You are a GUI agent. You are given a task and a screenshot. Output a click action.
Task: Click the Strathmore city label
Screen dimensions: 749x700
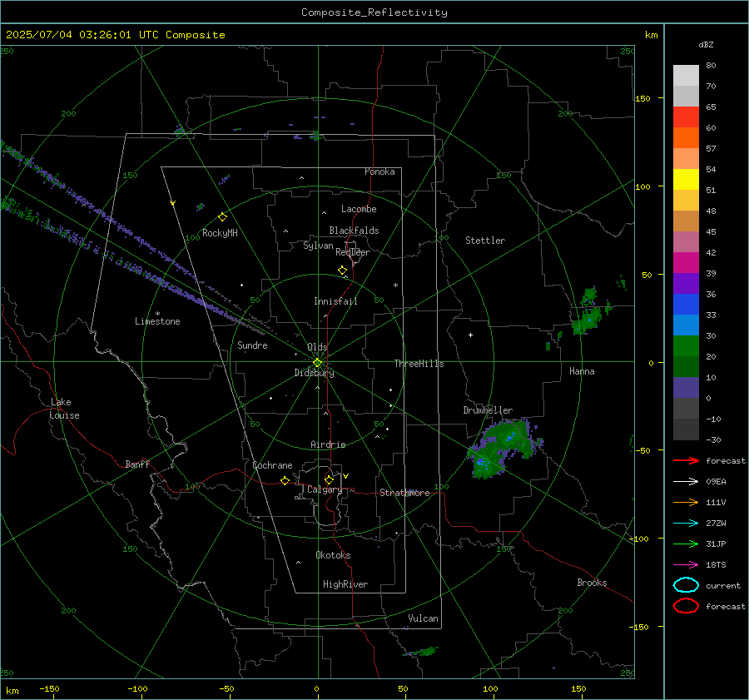pyautogui.click(x=405, y=493)
